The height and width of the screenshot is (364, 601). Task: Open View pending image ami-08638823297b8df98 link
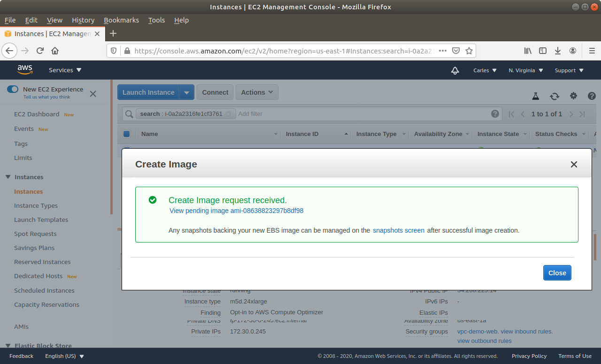pos(236,211)
